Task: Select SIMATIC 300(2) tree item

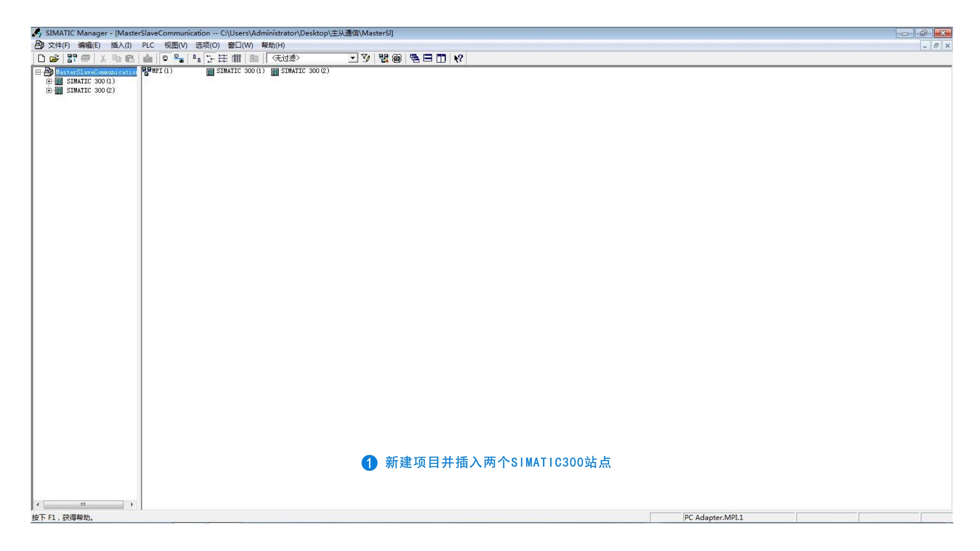Action: click(91, 91)
